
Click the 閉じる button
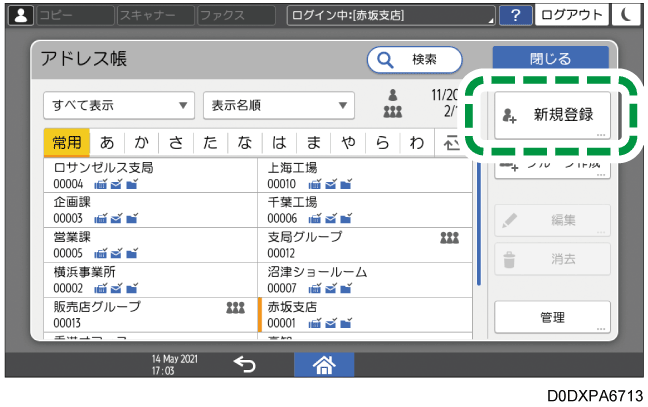[x=550, y=58]
